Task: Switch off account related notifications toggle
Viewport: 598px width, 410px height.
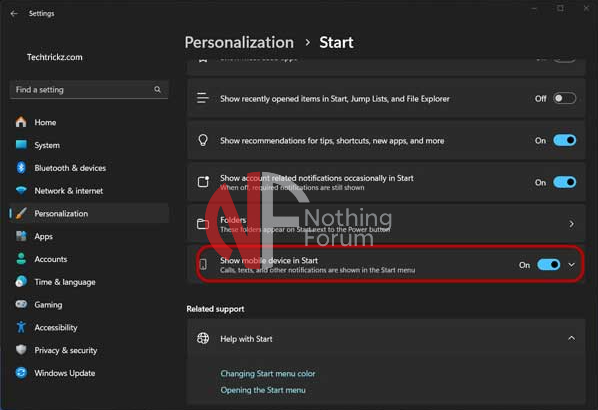Action: 564,182
